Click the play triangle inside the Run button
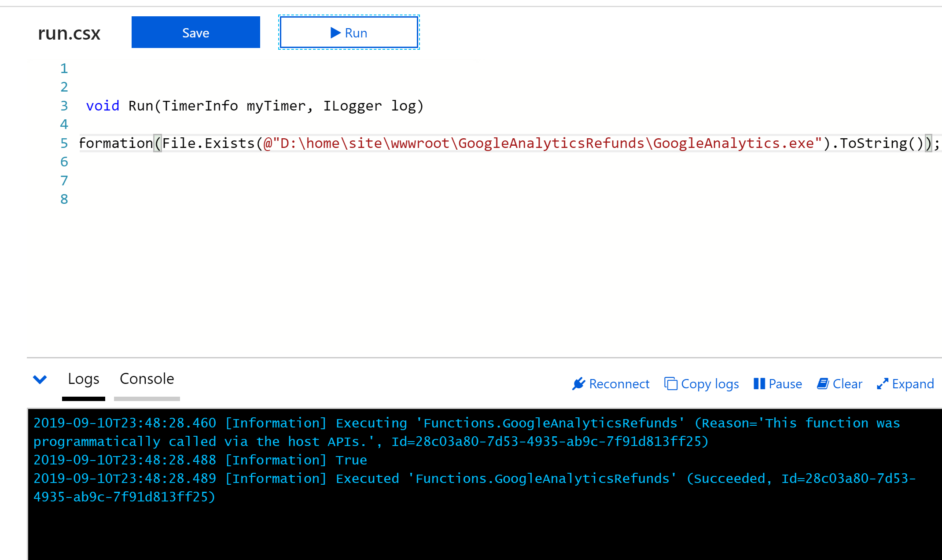This screenshot has height=560, width=942. point(335,33)
